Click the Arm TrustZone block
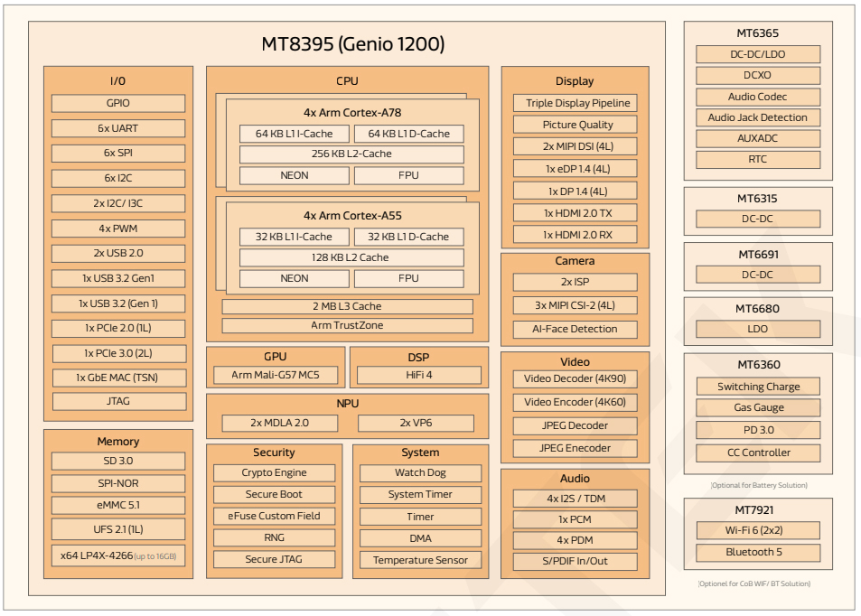This screenshot has width=861, height=616. pyautogui.click(x=347, y=325)
